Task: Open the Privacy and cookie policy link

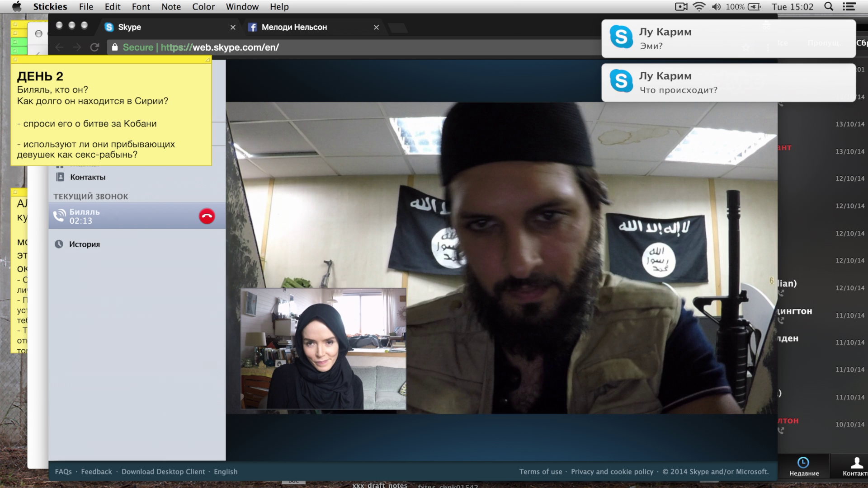Action: (x=612, y=472)
